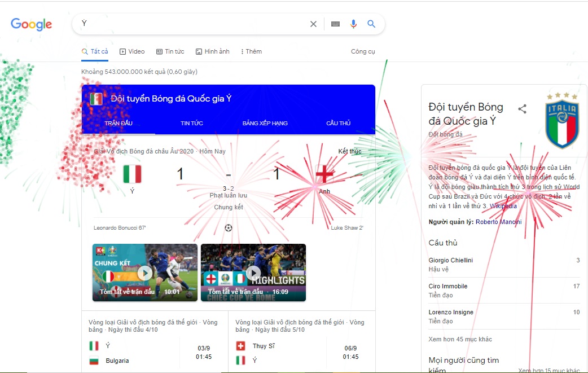Play the 16:09 highlights video
The height and width of the screenshot is (373, 588).
click(x=253, y=273)
